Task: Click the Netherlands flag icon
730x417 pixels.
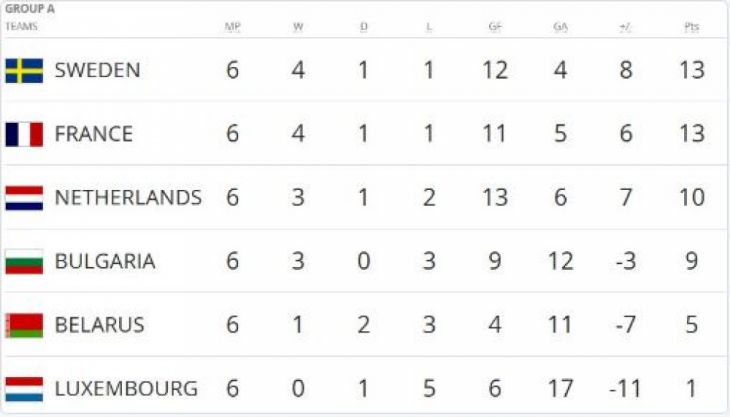Action: click(24, 198)
